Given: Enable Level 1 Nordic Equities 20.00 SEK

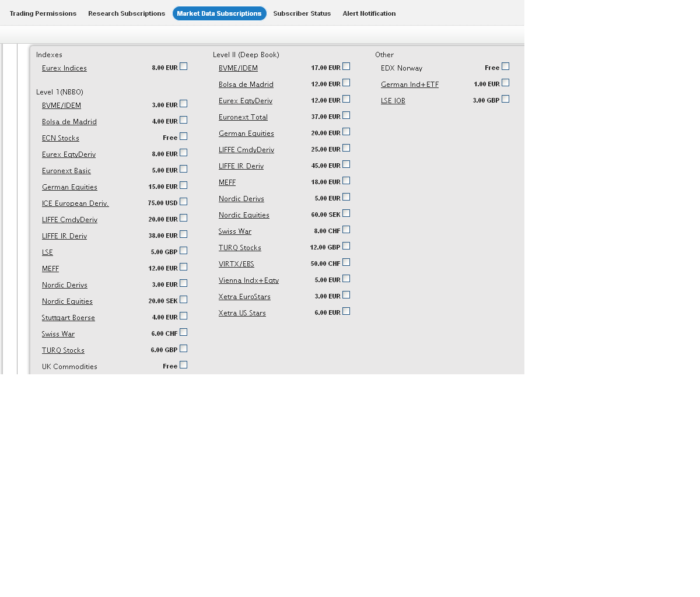Looking at the screenshot, I should pos(184,300).
